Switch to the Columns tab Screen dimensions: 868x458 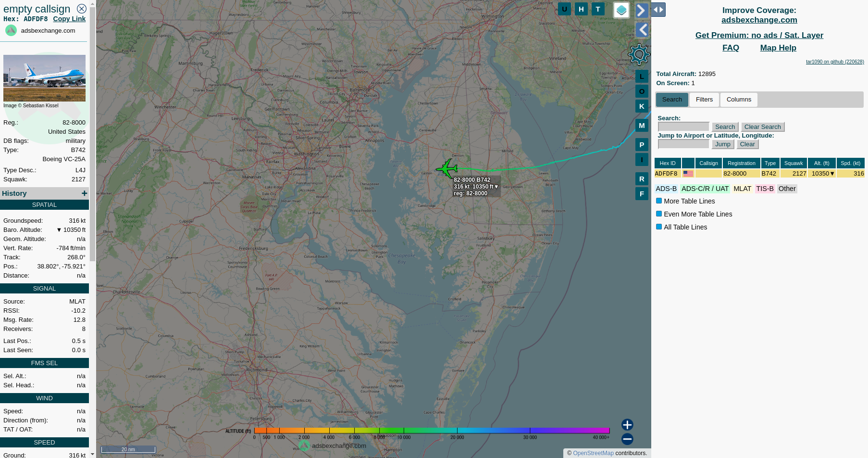tap(739, 100)
